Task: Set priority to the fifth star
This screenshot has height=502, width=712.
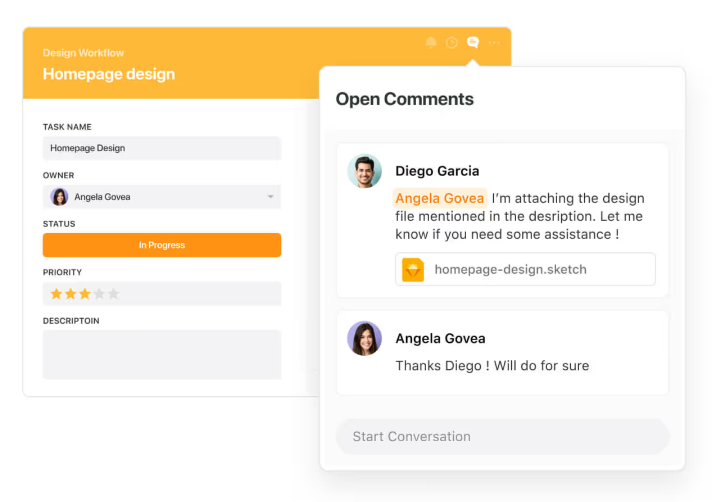Action: [x=113, y=294]
